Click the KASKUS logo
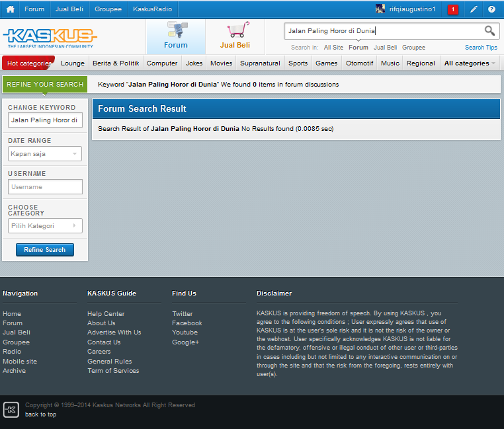The image size is (504, 429). coord(50,38)
